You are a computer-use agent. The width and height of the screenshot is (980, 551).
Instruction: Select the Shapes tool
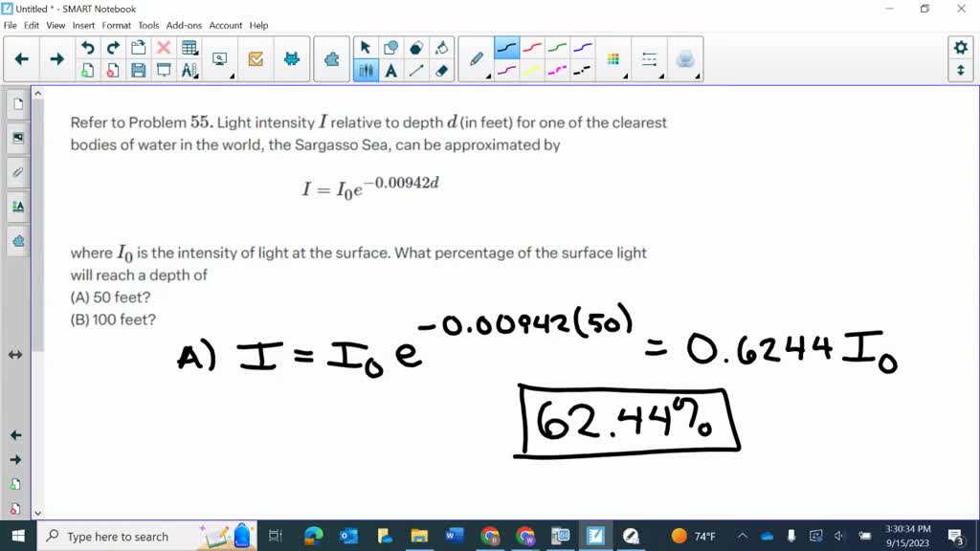[x=389, y=46]
